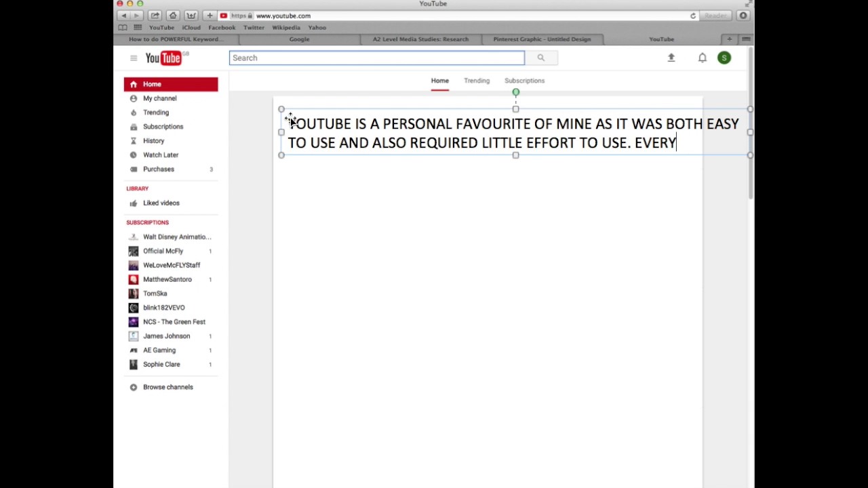Click the green rotation handle above text box
This screenshot has width=868, height=488.
pos(516,92)
